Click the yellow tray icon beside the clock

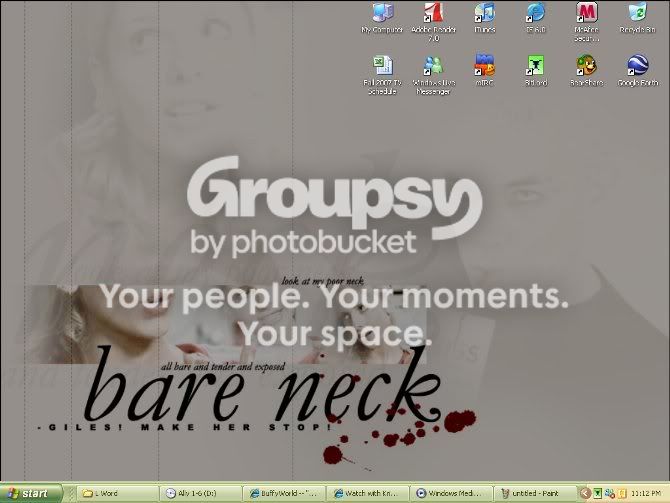[623, 494]
